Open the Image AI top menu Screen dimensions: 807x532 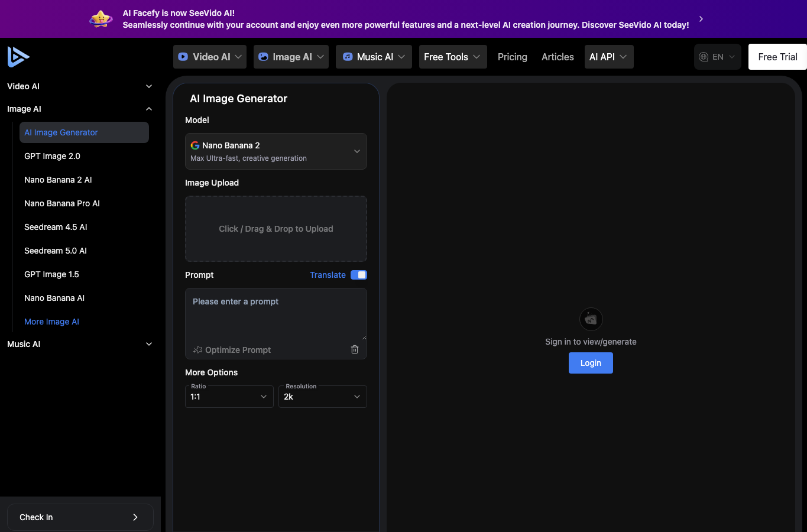291,57
